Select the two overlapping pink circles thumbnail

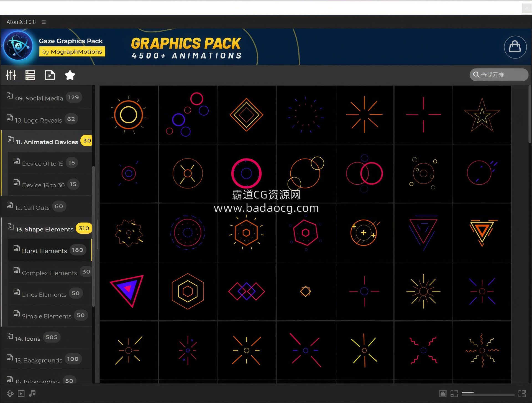(x=364, y=174)
